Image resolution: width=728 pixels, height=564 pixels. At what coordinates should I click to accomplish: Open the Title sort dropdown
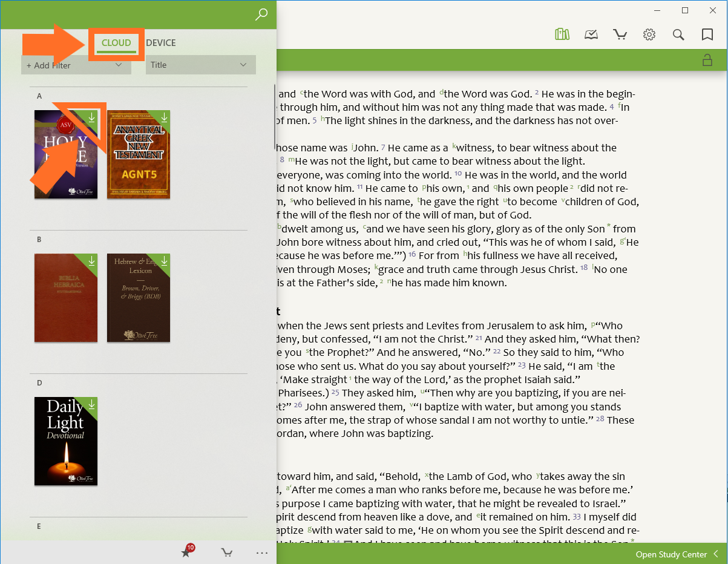(200, 65)
